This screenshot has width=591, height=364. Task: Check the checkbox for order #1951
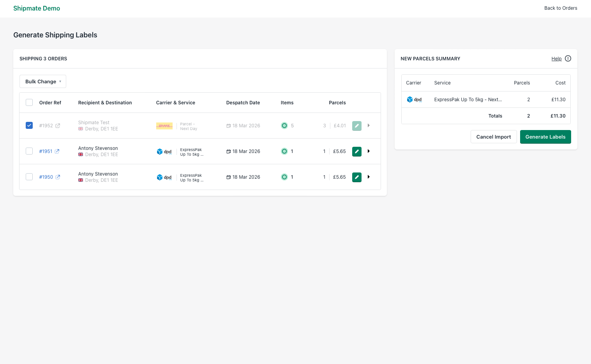29,151
